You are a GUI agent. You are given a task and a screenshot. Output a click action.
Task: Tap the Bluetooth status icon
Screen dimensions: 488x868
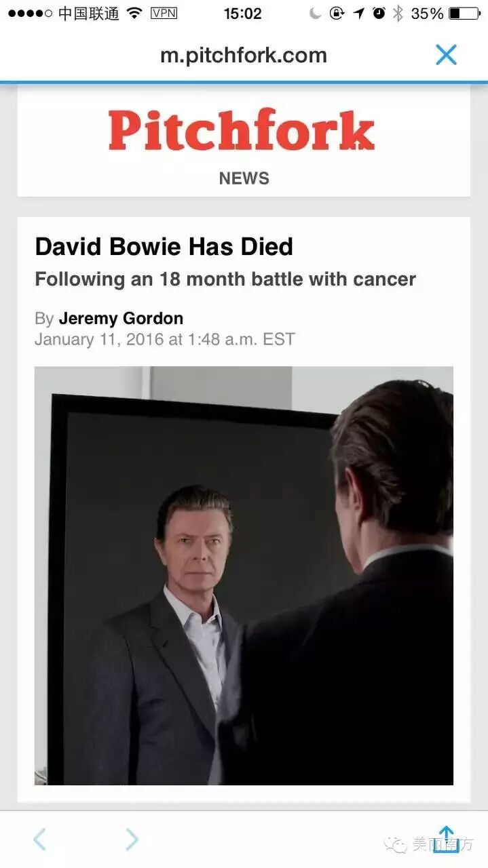(398, 13)
